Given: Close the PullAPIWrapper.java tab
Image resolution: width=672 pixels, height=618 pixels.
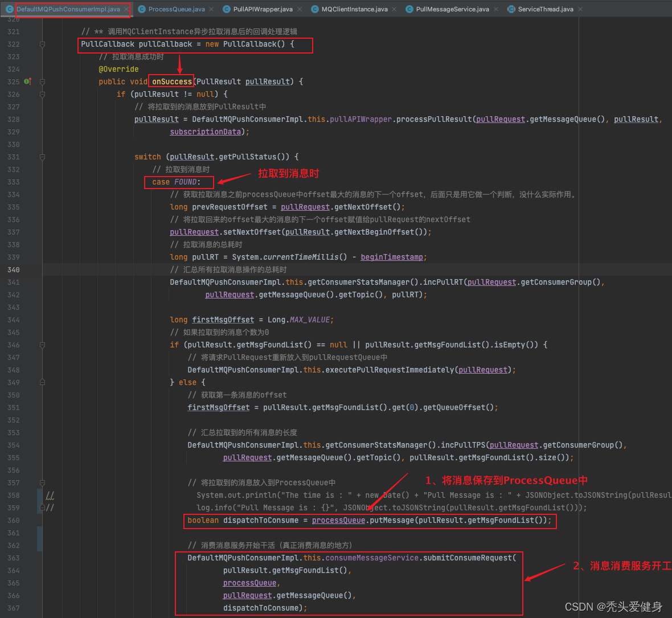Looking at the screenshot, I should 299,9.
